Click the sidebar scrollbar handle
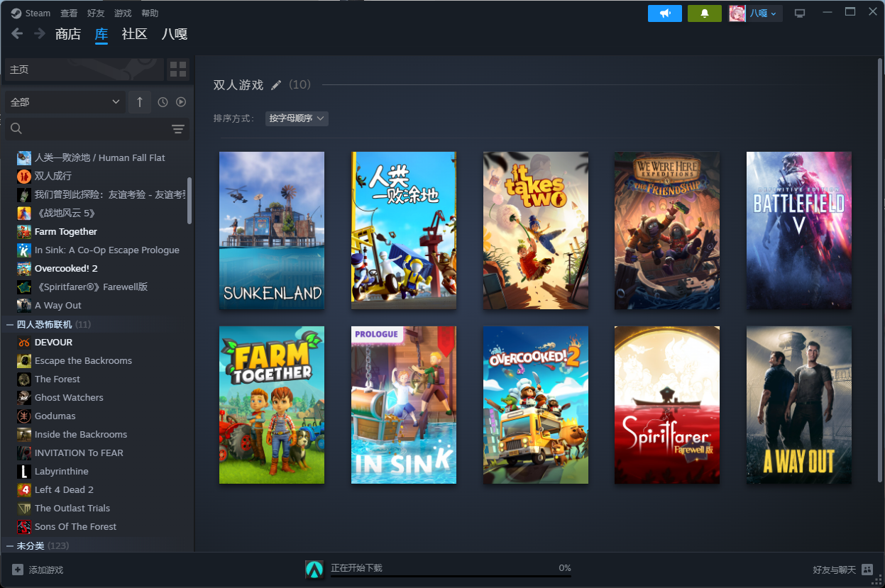This screenshot has height=588, width=885. [x=189, y=201]
